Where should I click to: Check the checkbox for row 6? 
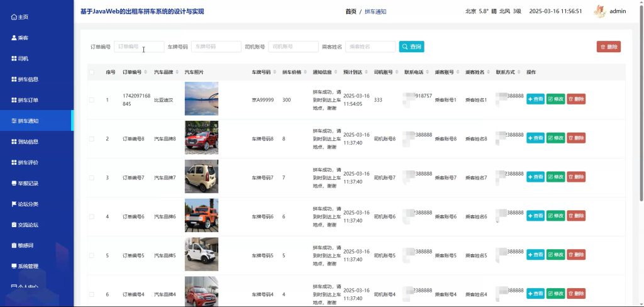pos(92,294)
